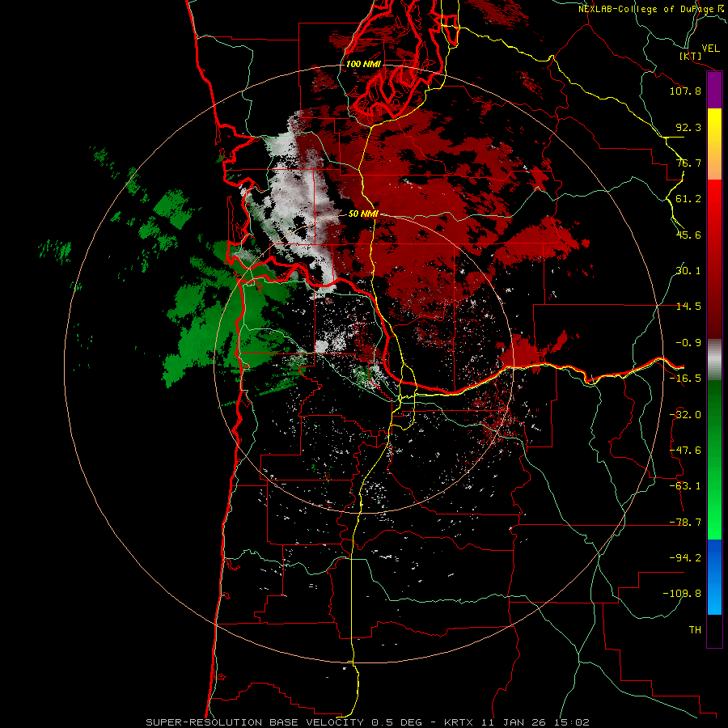This screenshot has height=728, width=728.
Task: Click the gray zero-velocity segment of color bar
Action: 714,360
